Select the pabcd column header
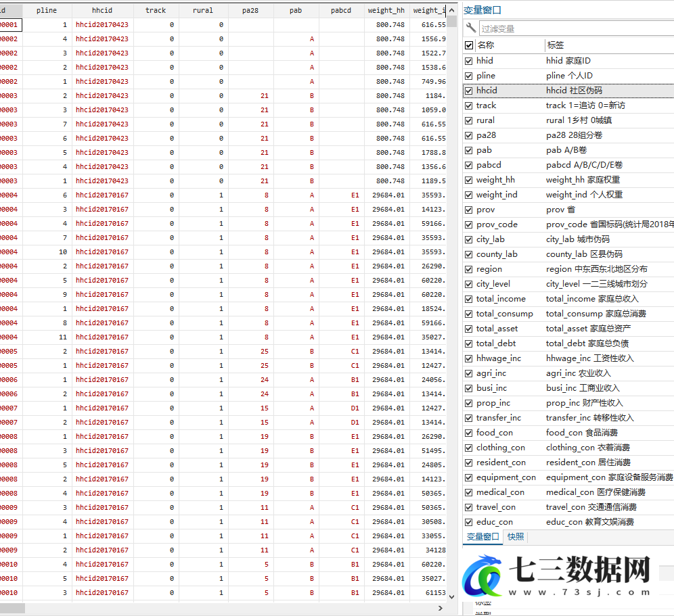This screenshot has width=674, height=616. click(x=341, y=10)
